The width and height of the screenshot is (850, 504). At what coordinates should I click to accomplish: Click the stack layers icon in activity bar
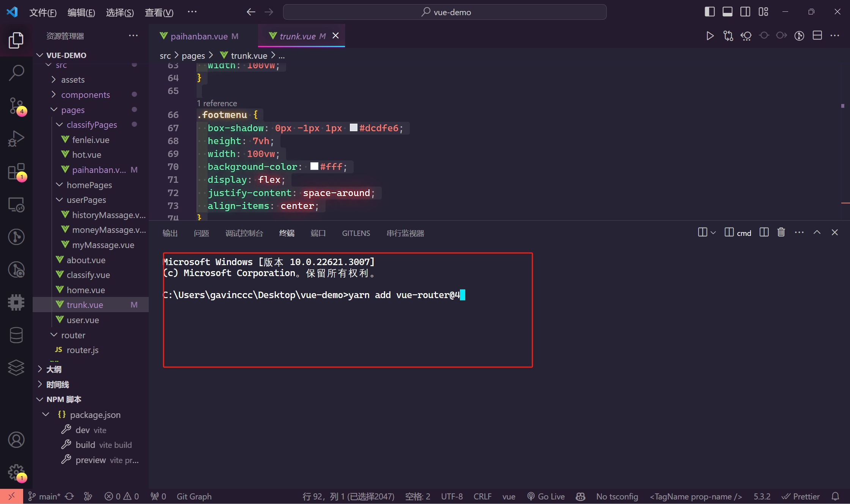click(16, 367)
